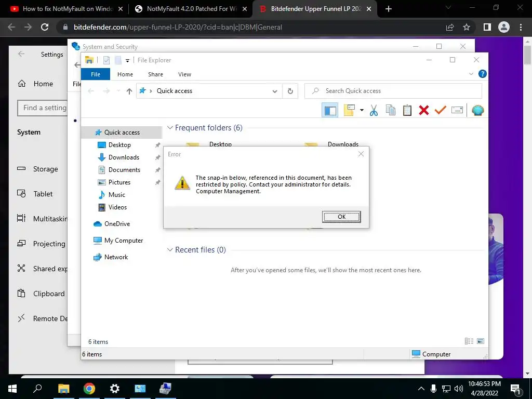Screen dimensions: 532x399
Task: Open the notification center icon
Action: click(x=515, y=389)
